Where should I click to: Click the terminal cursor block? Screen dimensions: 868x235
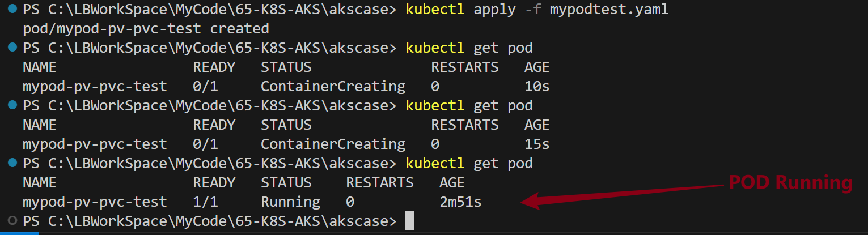coord(409,221)
